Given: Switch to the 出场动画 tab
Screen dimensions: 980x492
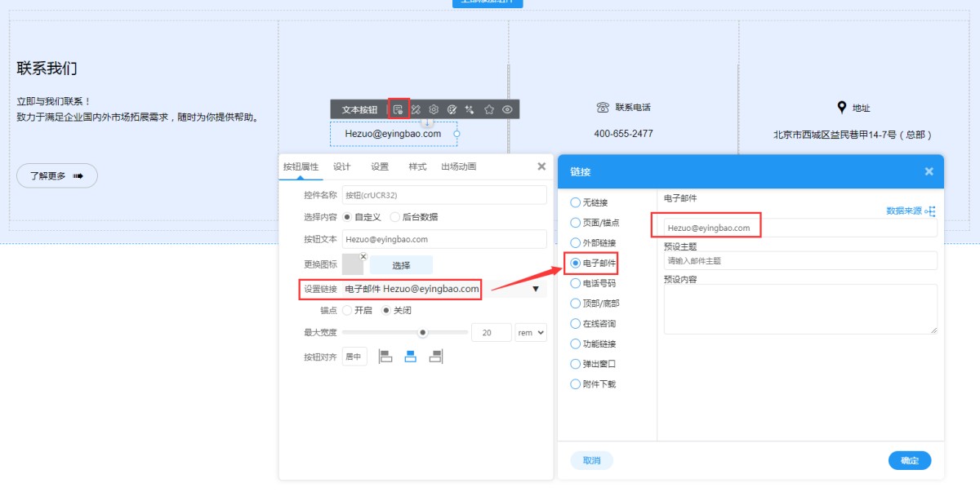Looking at the screenshot, I should tap(458, 166).
